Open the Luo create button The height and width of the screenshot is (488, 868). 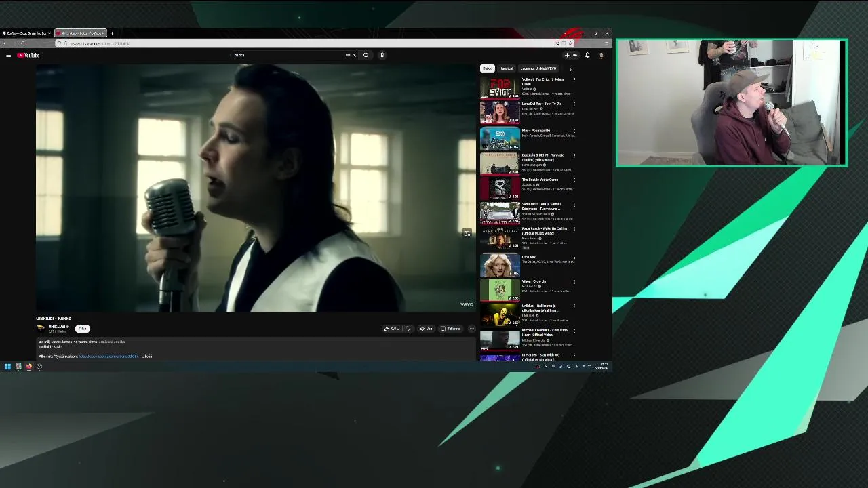(x=570, y=55)
